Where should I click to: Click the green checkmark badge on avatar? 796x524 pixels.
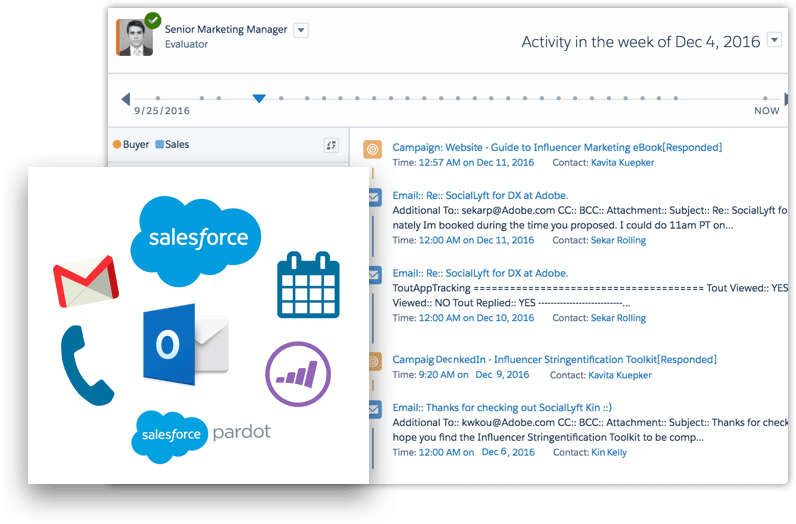coord(152,20)
